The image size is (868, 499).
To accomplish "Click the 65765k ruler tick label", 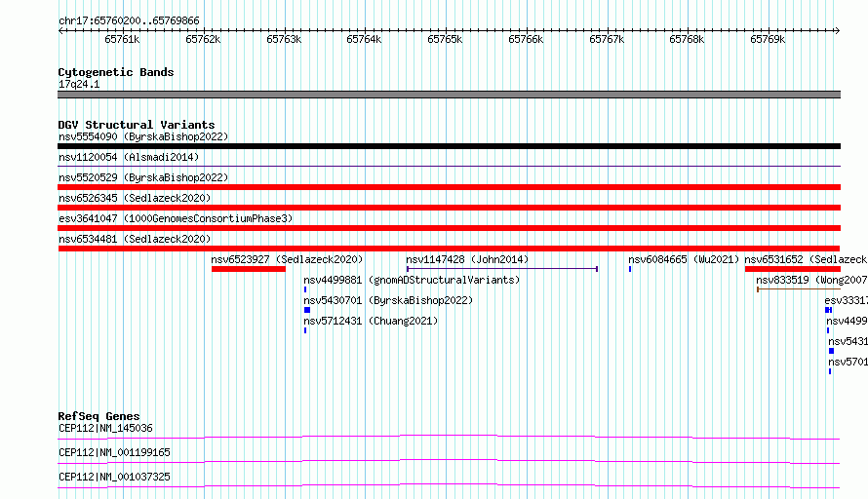I will (445, 39).
